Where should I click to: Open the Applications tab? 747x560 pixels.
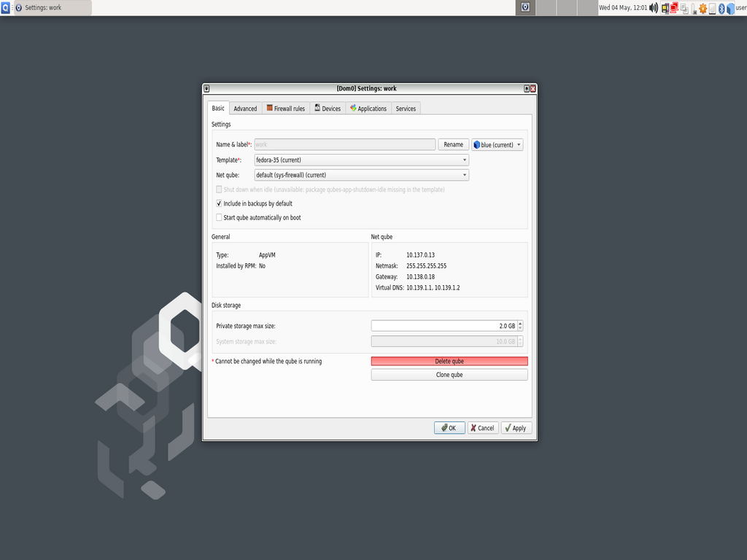[x=368, y=109]
